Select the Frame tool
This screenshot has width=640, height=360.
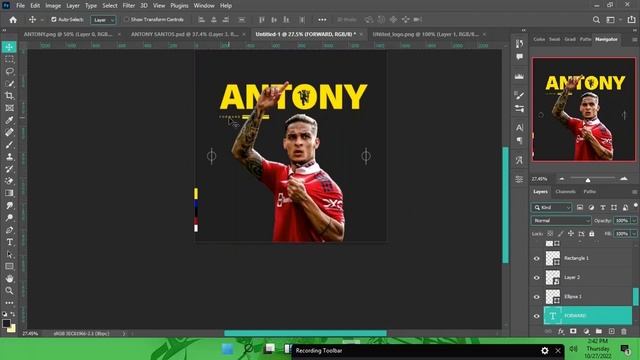click(9, 108)
